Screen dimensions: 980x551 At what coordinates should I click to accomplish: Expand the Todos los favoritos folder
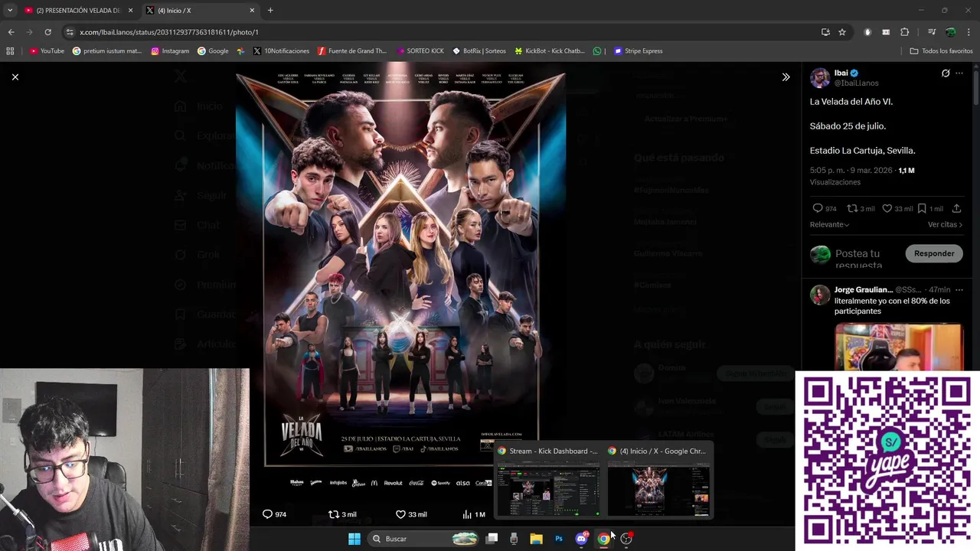coord(941,51)
